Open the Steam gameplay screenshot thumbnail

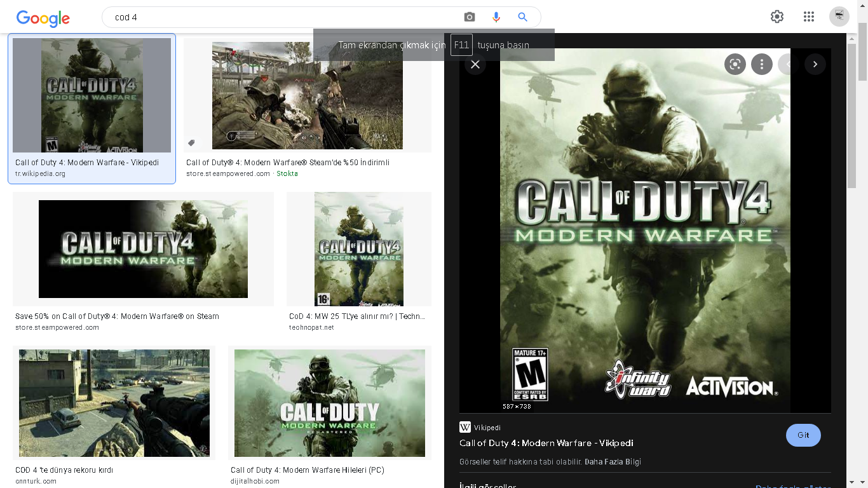(308, 95)
